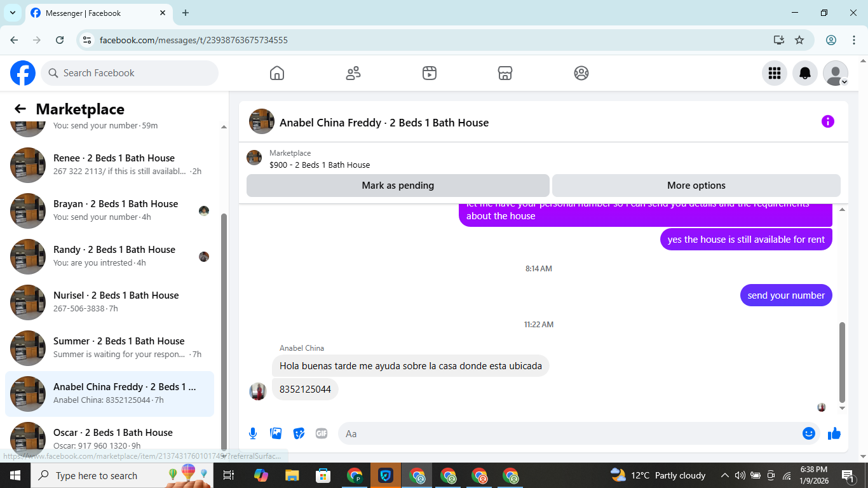
Task: Click 'yes the house is still available' message
Action: tap(746, 240)
